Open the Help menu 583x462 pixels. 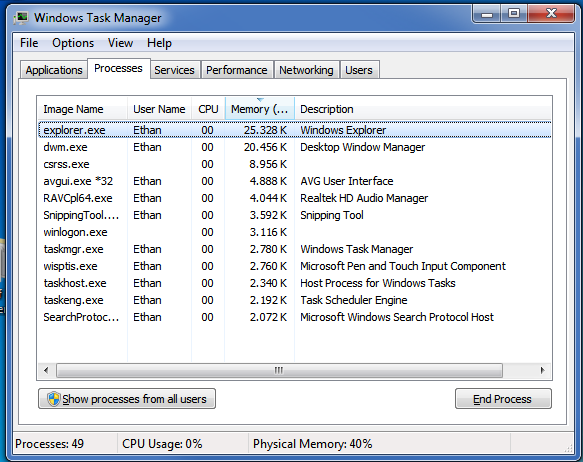(159, 43)
